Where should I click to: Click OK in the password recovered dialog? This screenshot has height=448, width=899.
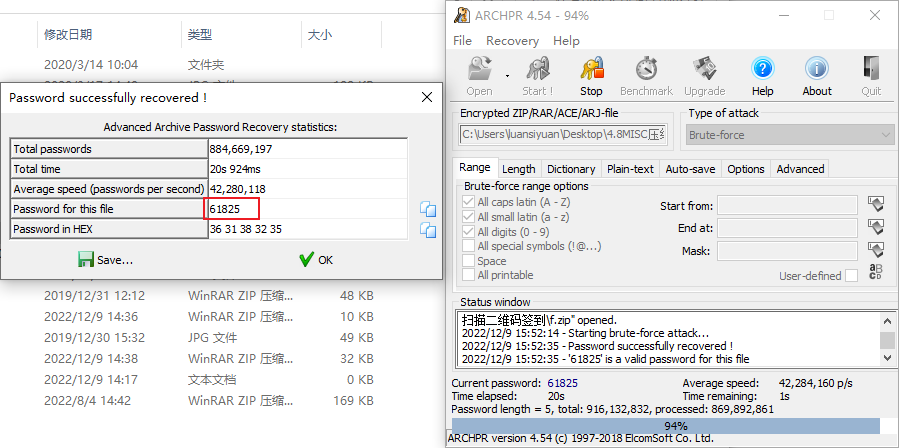tap(316, 260)
